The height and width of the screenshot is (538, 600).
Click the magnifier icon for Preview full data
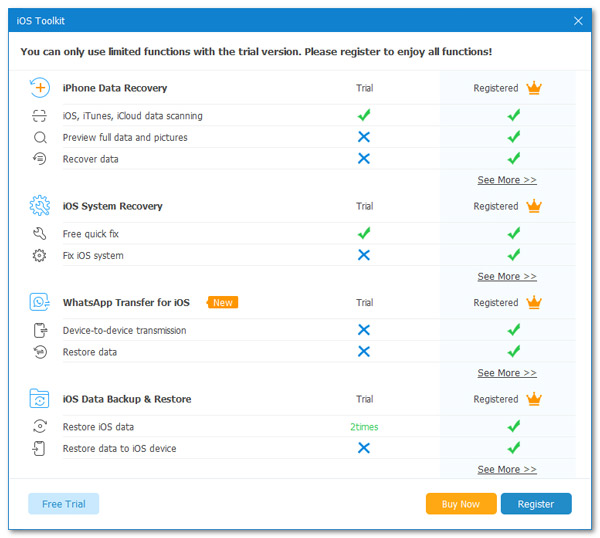(40, 137)
